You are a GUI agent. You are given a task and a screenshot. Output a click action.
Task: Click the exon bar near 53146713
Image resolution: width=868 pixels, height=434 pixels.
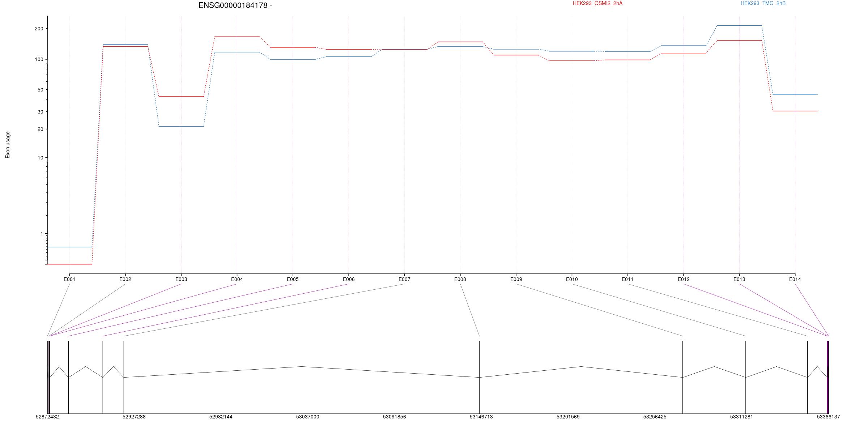(x=480, y=377)
